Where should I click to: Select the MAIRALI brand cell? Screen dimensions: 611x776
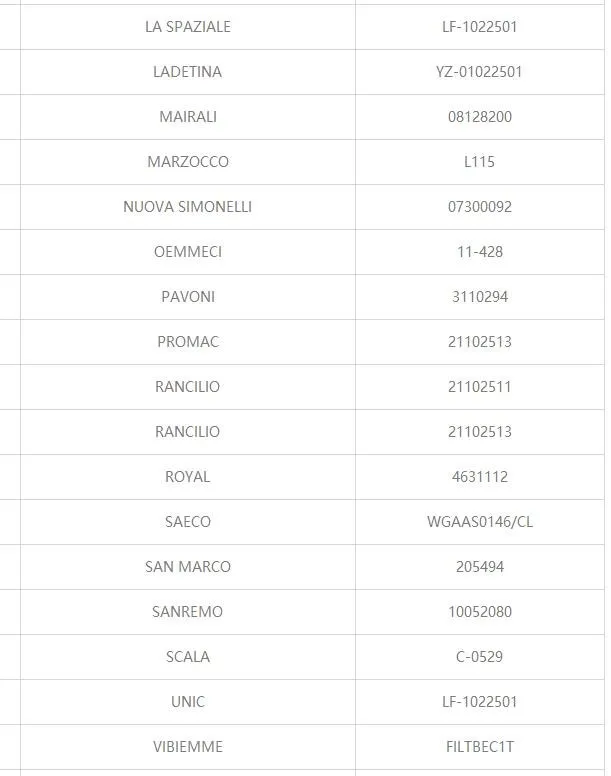click(188, 117)
